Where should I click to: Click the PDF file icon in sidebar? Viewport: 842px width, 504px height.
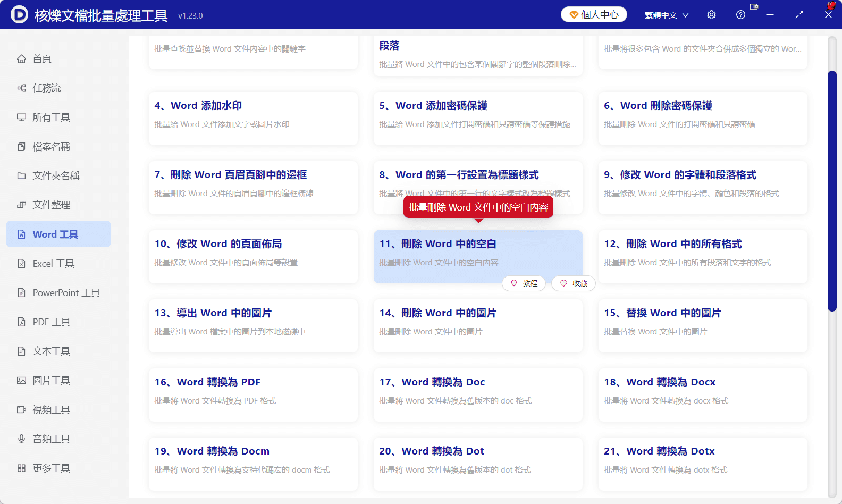pyautogui.click(x=21, y=322)
